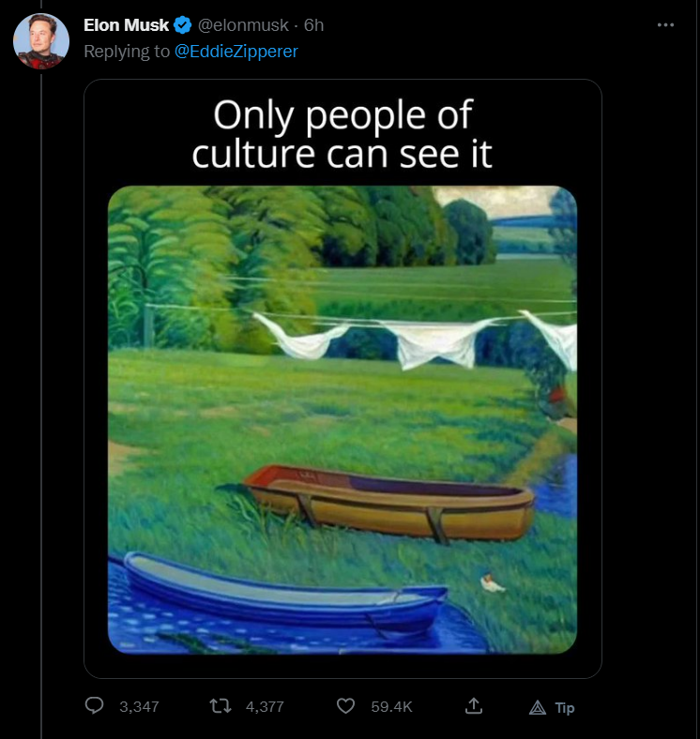Open Elon Musk's profile avatar picture
The image size is (700, 739).
click(x=41, y=40)
